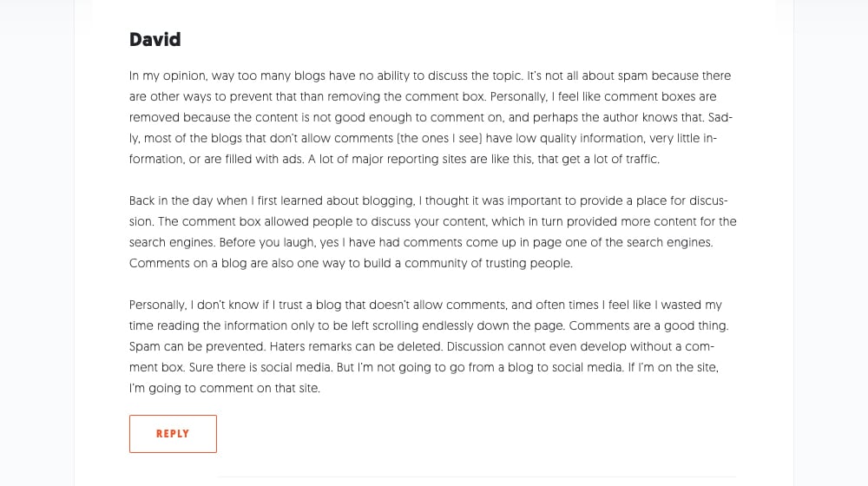868x486 pixels.
Task: Click the paragraph beginning "In my opinion"
Action: [432, 117]
